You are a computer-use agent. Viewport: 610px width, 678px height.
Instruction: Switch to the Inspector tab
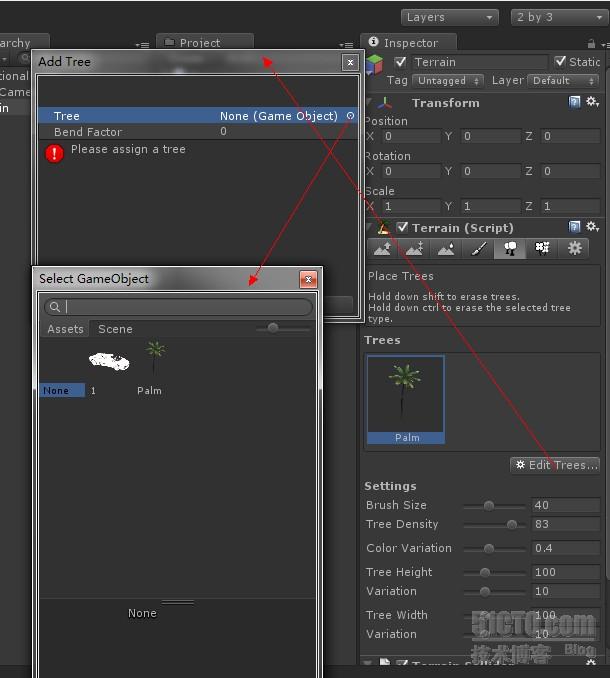[x=408, y=43]
